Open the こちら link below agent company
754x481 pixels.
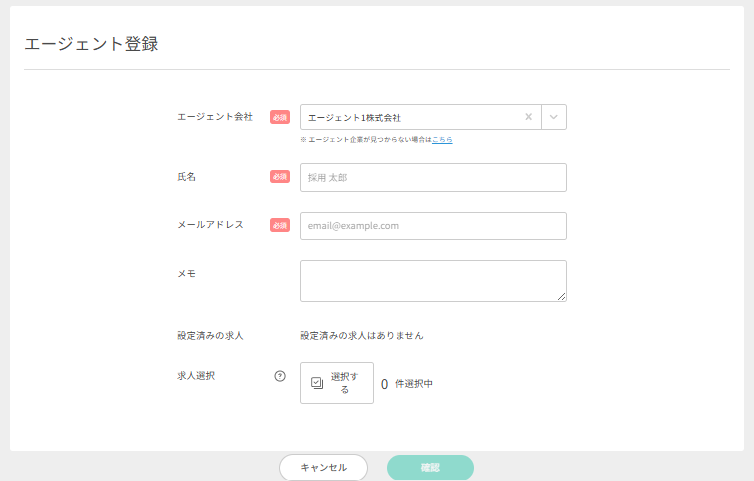pyautogui.click(x=442, y=140)
